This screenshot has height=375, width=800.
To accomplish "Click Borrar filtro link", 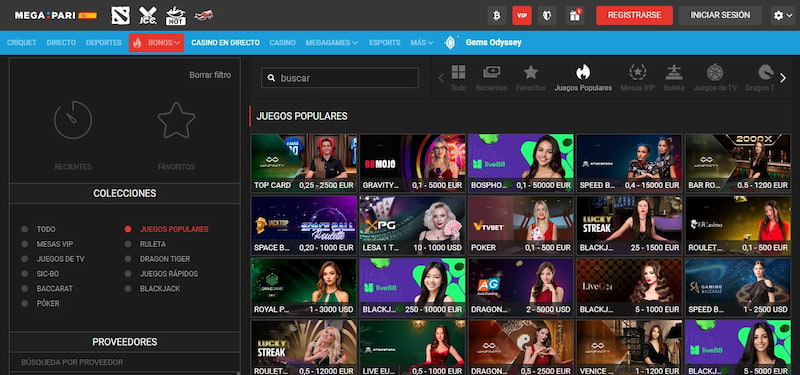I will pos(210,75).
